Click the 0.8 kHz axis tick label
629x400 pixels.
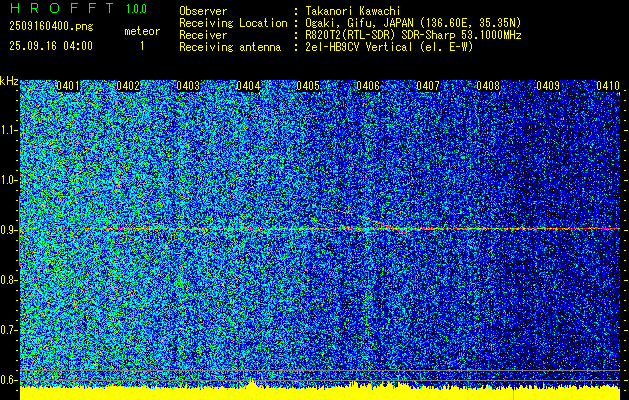(x=9, y=280)
